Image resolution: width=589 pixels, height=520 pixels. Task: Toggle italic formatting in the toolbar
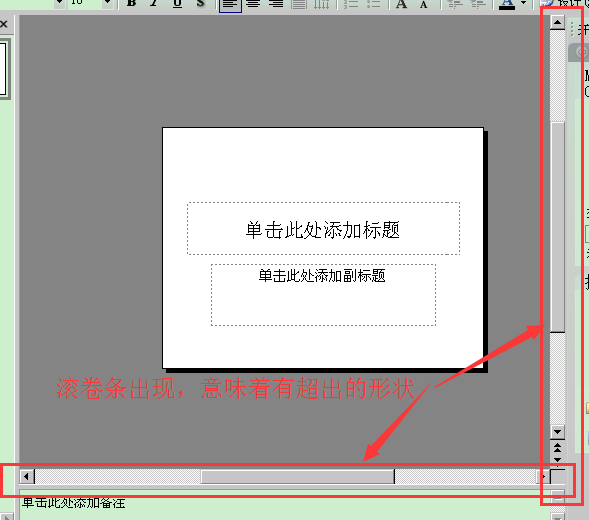154,4
